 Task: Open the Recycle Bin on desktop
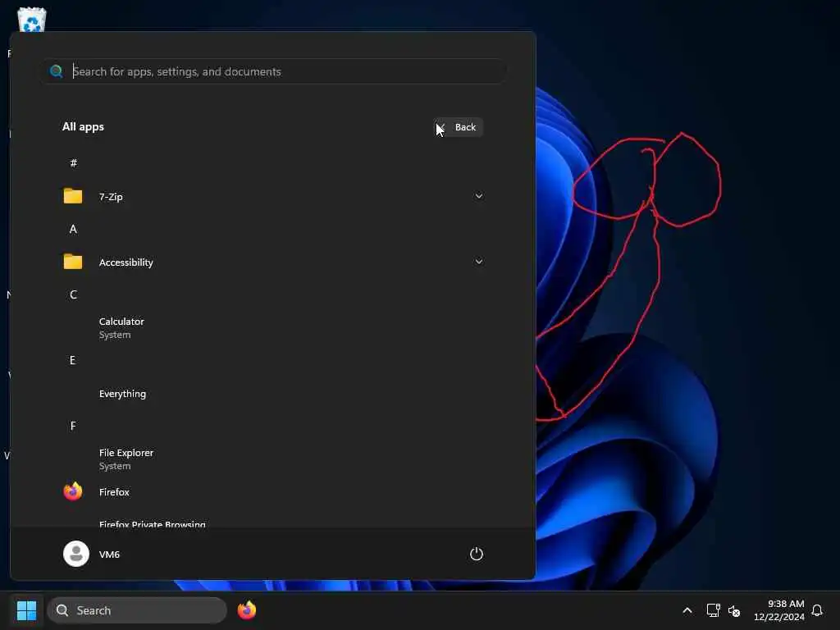tap(32, 20)
